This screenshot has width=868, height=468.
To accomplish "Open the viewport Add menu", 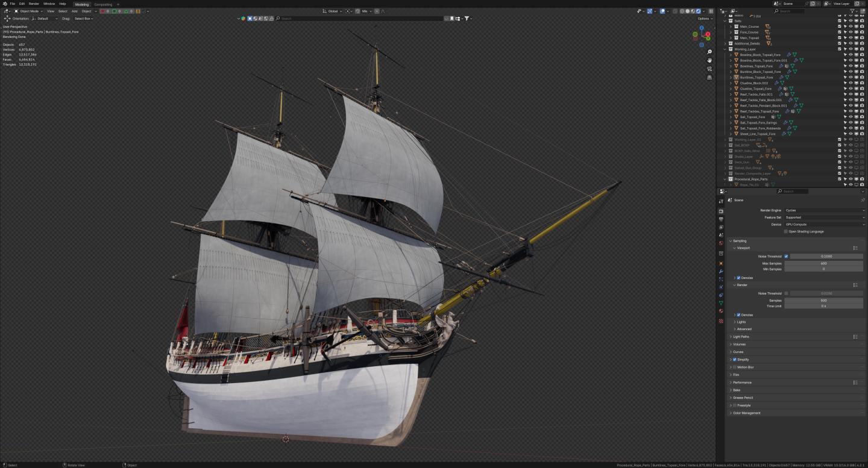I will (x=75, y=11).
